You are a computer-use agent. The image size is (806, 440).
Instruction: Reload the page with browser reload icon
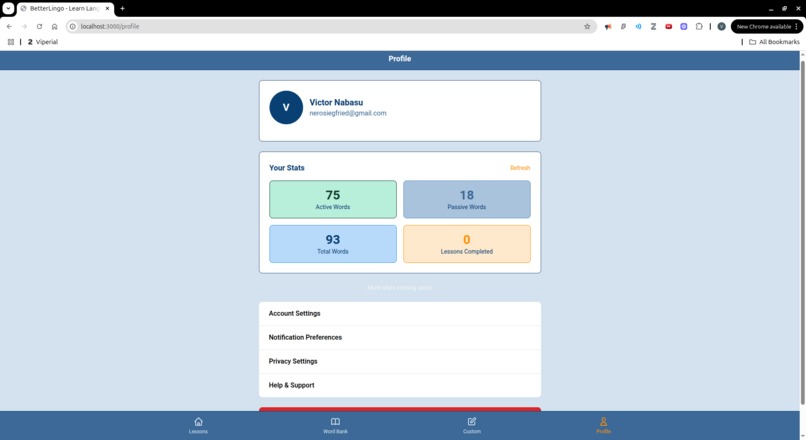point(39,26)
